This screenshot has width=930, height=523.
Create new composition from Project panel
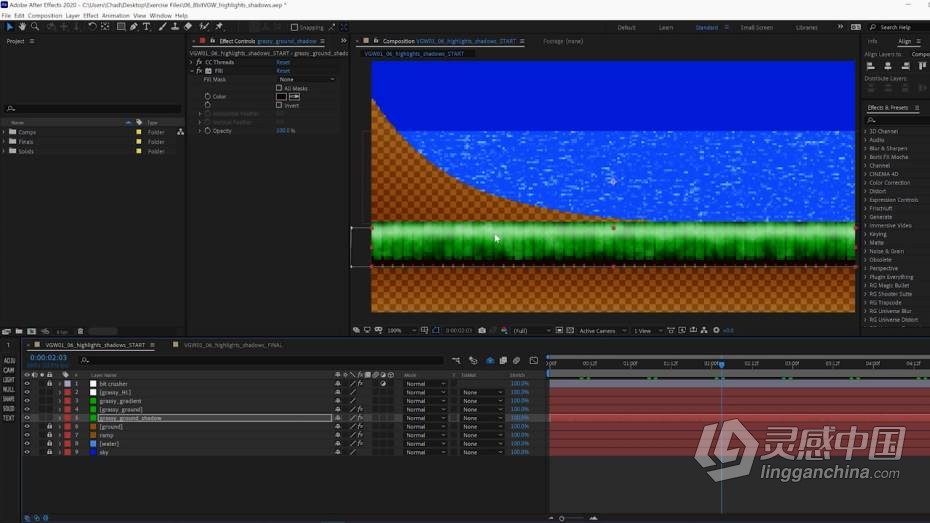pos(31,331)
